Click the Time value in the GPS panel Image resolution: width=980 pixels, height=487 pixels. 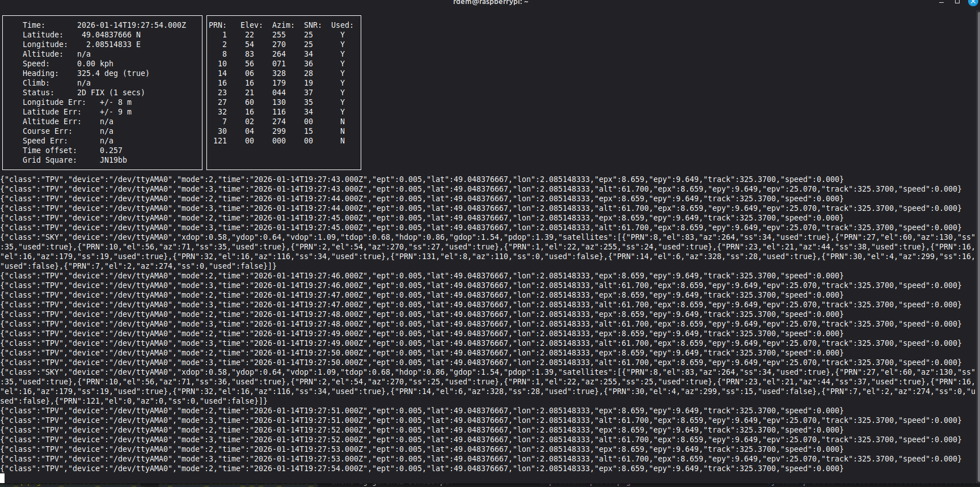tap(131, 25)
